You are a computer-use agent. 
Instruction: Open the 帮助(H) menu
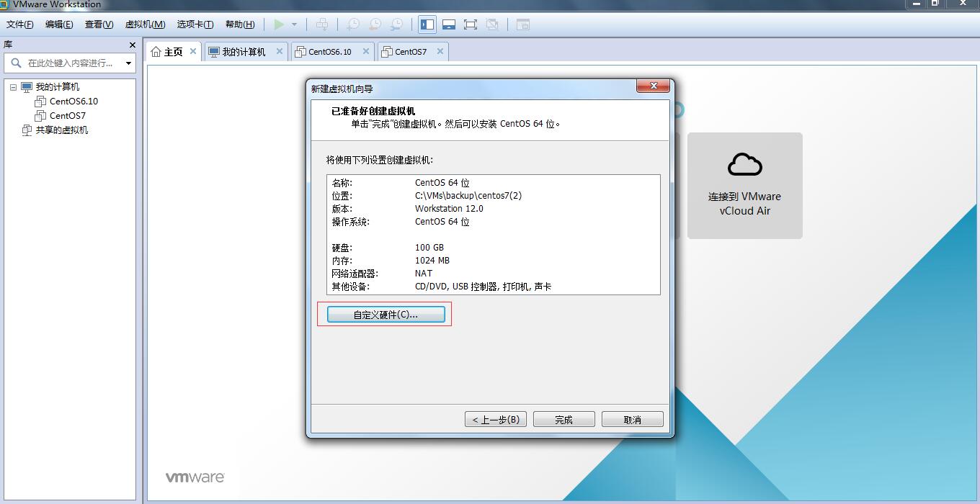[x=240, y=24]
